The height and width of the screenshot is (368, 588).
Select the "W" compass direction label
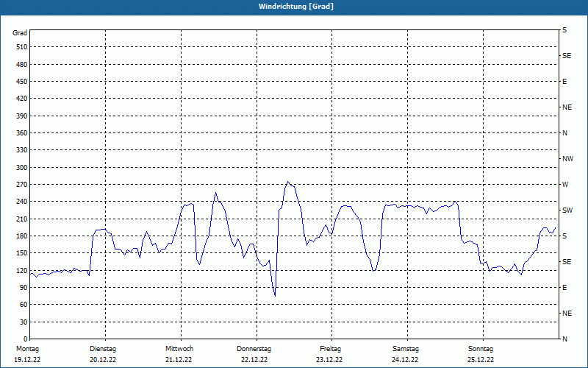tap(565, 185)
